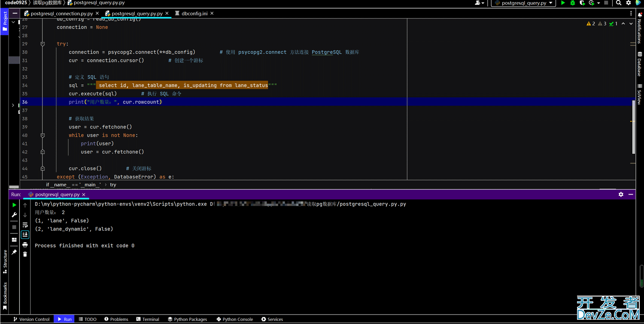Rerun the script in Run panel
The width and height of the screenshot is (644, 324).
[14, 205]
